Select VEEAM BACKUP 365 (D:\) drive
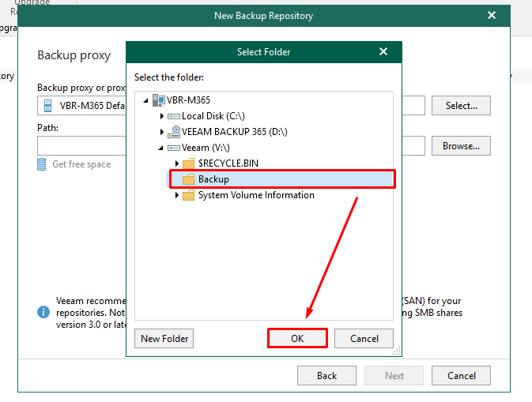532x402 pixels. pos(235,132)
